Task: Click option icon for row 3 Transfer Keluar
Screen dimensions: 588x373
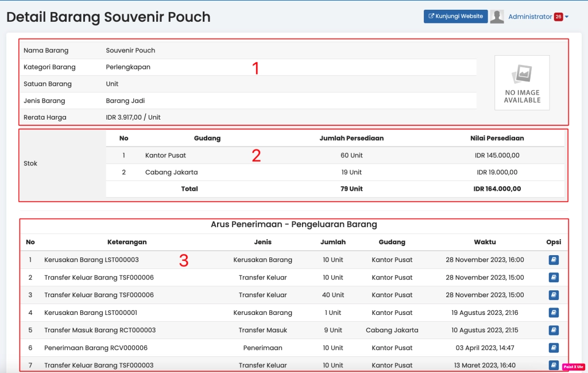Action: click(x=554, y=295)
